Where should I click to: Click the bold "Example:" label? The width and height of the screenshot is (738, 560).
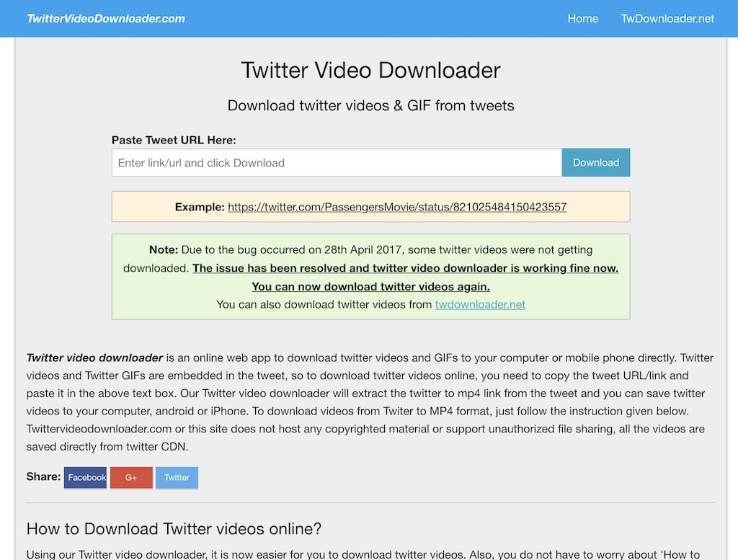(200, 207)
